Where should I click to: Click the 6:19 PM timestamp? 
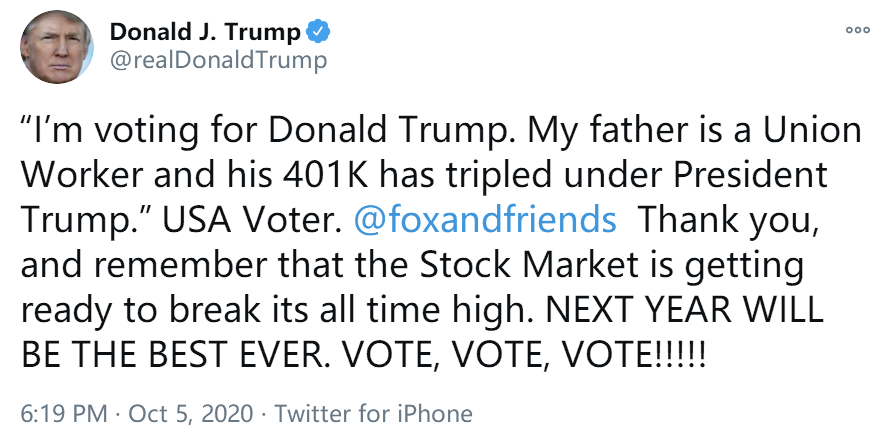tap(63, 413)
